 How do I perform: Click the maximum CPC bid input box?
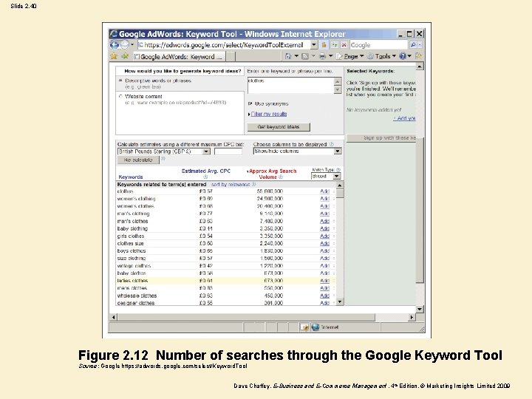coord(228,151)
